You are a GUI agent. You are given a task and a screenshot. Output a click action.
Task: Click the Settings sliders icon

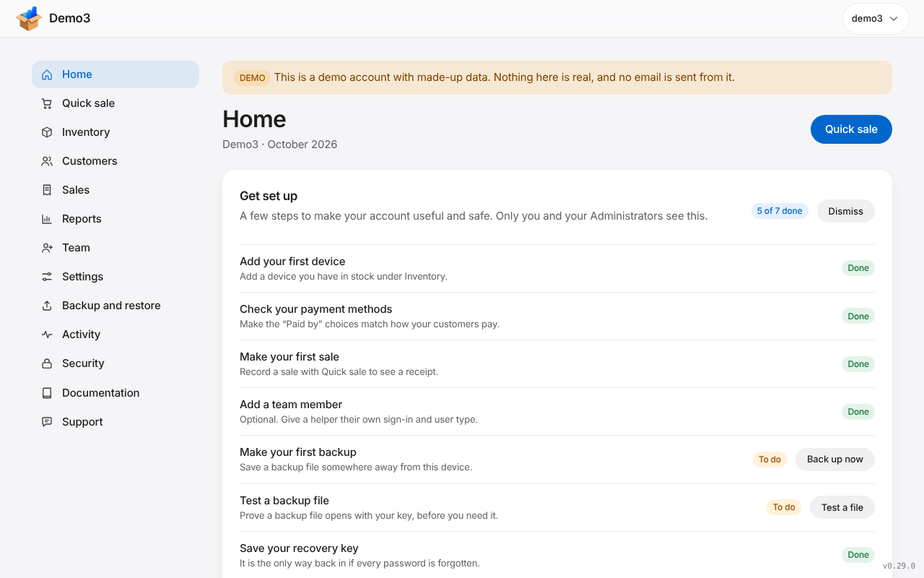[x=47, y=277]
